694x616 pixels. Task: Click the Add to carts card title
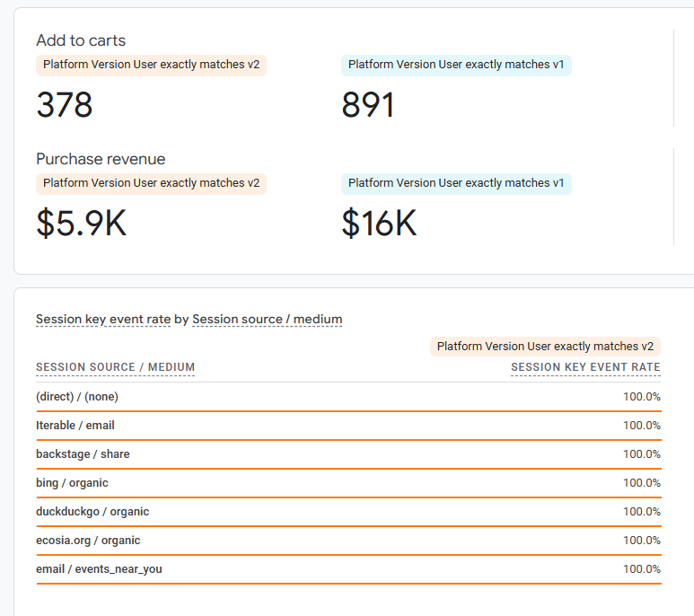click(81, 40)
